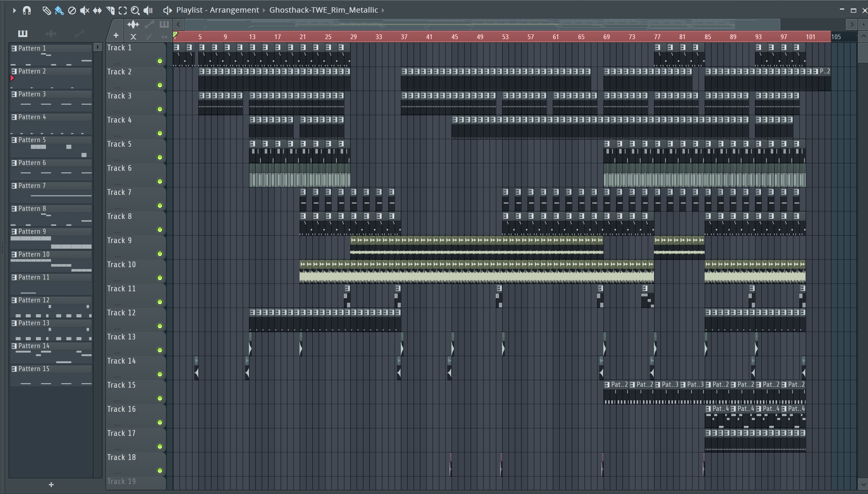Click the vertical scrollbar up arrow
The image size is (868, 494).
click(863, 36)
